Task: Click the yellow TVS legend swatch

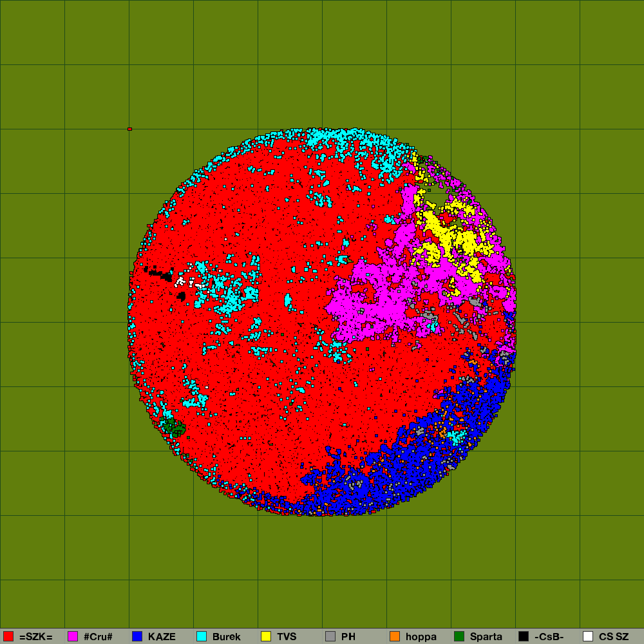Action: point(266,636)
